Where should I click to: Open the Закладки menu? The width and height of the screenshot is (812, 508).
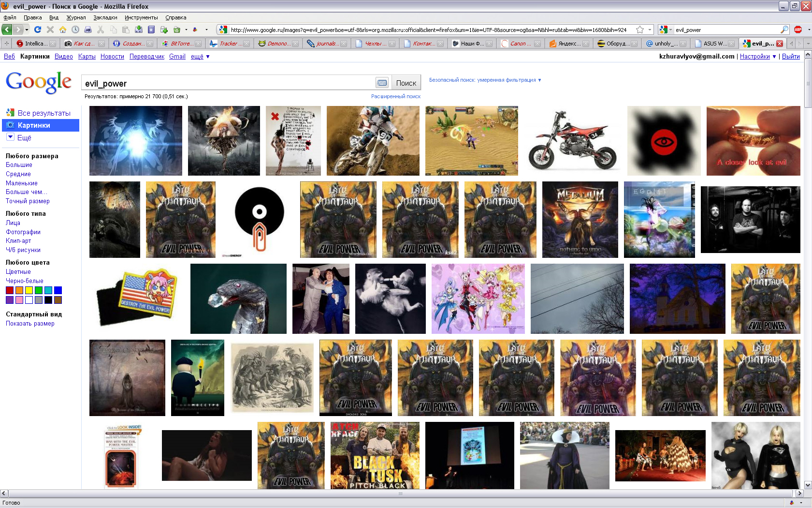pos(105,17)
